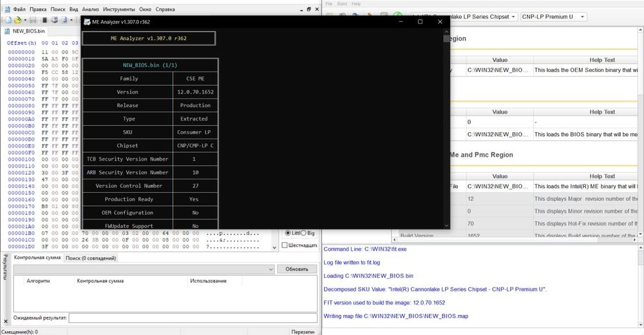This screenshot has height=335, width=644.
Task: Click the Me and Pmc Region heading
Action: (481, 155)
